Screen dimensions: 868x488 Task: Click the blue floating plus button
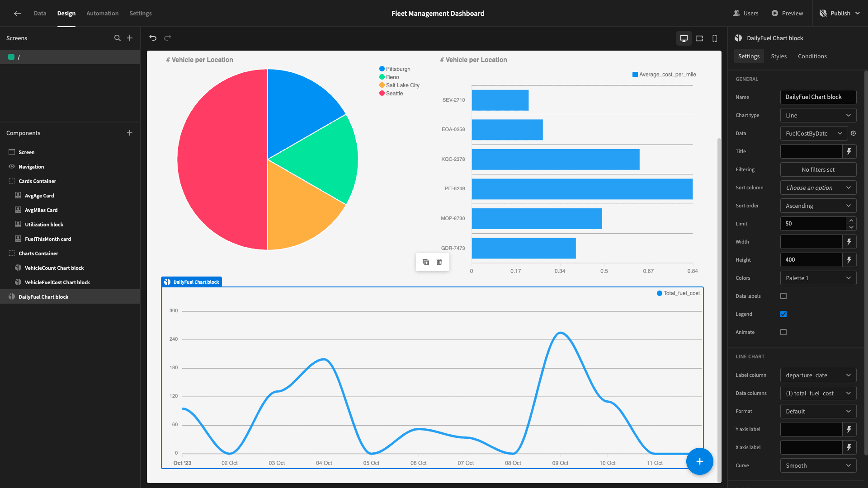click(699, 461)
